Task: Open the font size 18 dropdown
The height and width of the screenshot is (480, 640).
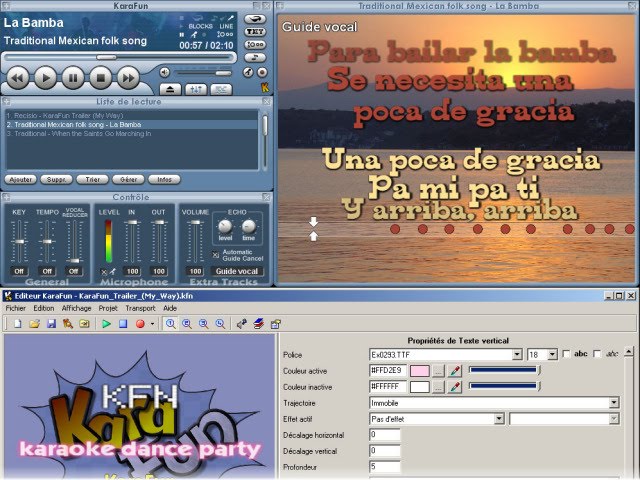Action: click(552, 354)
